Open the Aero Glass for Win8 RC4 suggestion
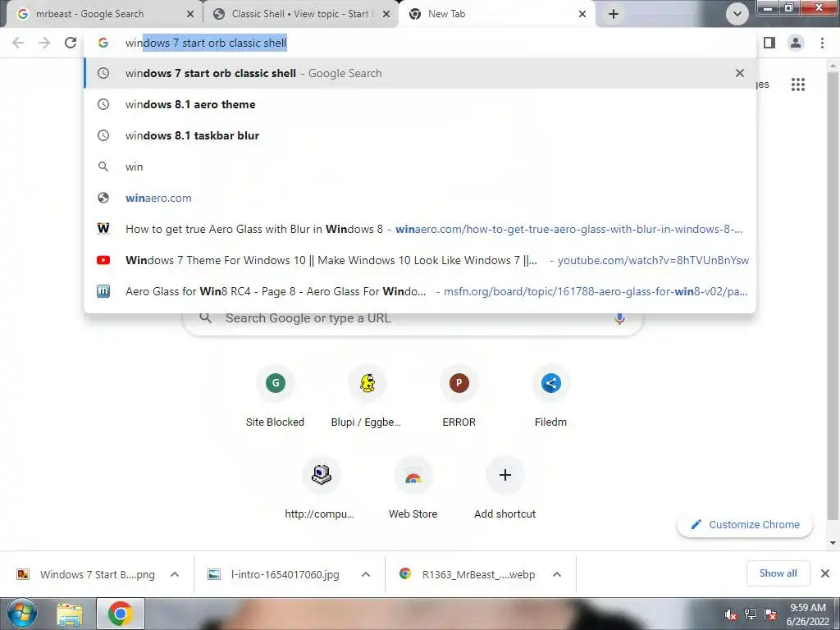The image size is (840, 630). (420, 291)
